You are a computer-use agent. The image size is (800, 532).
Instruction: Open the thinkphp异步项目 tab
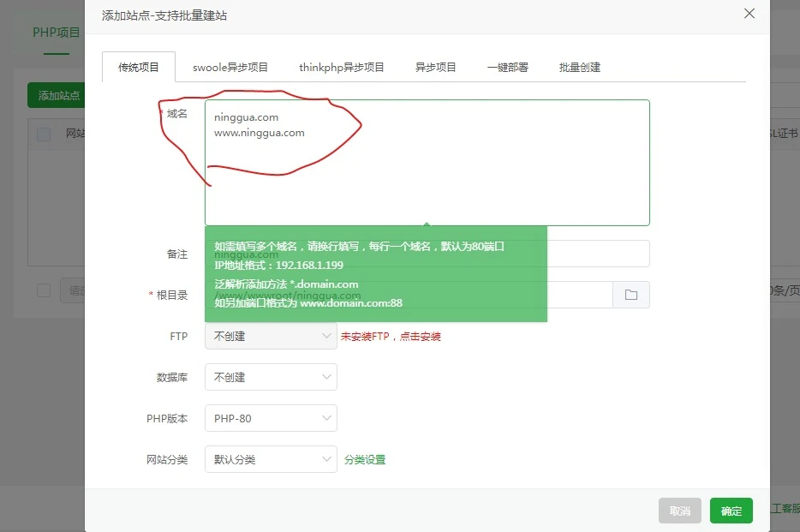pyautogui.click(x=342, y=68)
